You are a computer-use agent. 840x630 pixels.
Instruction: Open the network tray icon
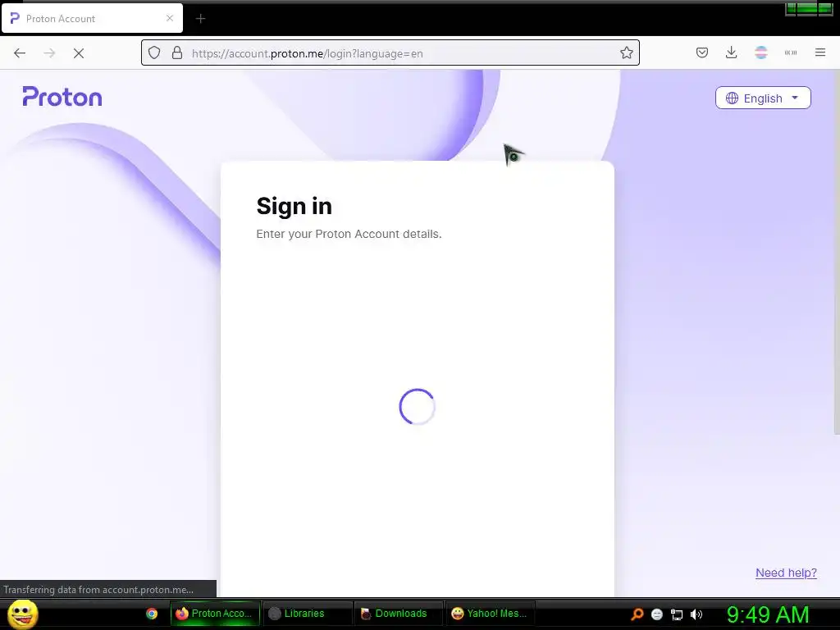tap(677, 614)
